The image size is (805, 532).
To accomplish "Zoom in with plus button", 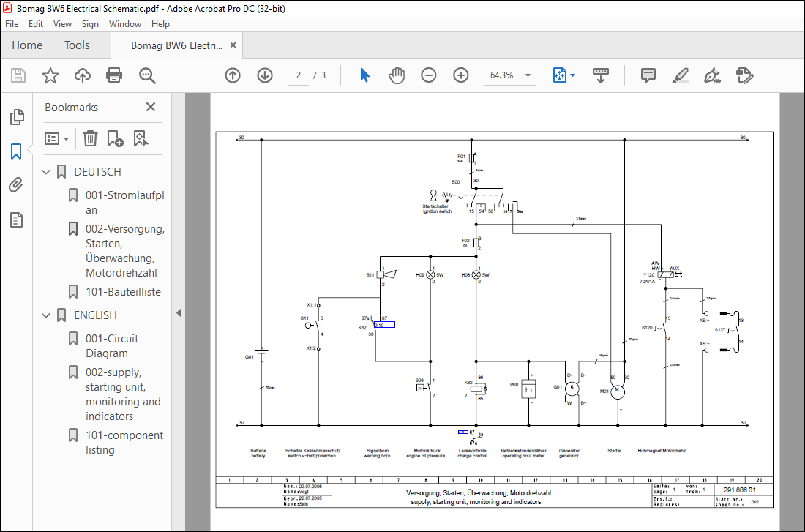I will point(460,75).
